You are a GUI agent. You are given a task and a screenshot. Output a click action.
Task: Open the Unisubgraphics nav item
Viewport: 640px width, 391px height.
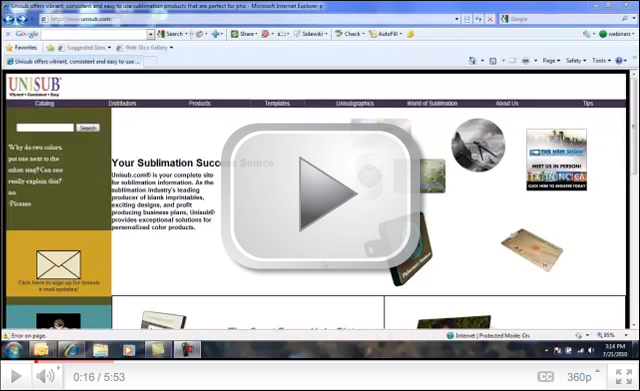coord(355,104)
